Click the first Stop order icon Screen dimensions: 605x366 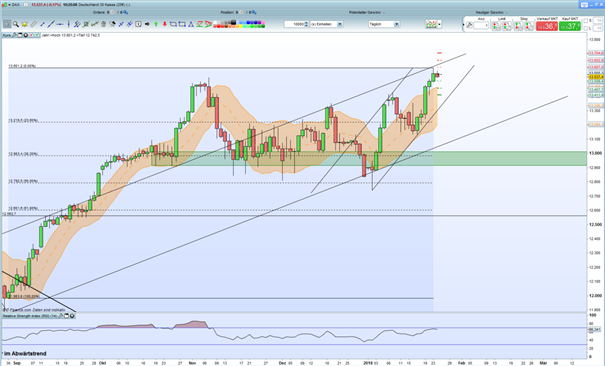[x=518, y=26]
